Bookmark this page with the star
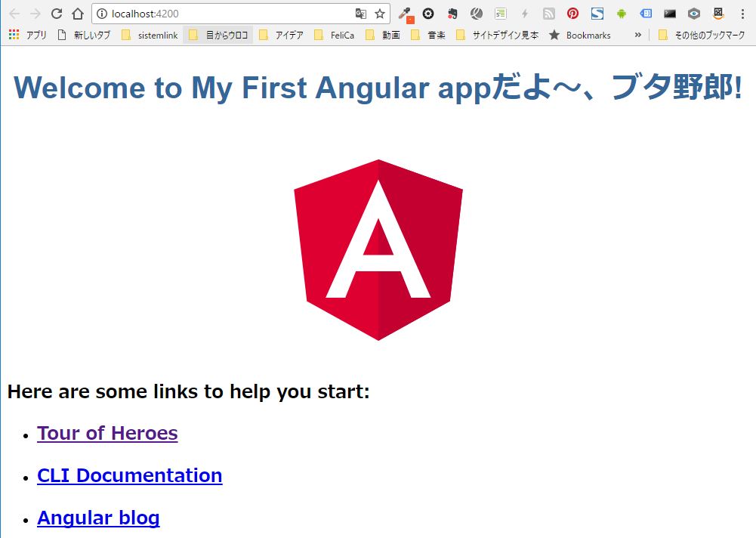The image size is (756, 538). click(x=380, y=14)
